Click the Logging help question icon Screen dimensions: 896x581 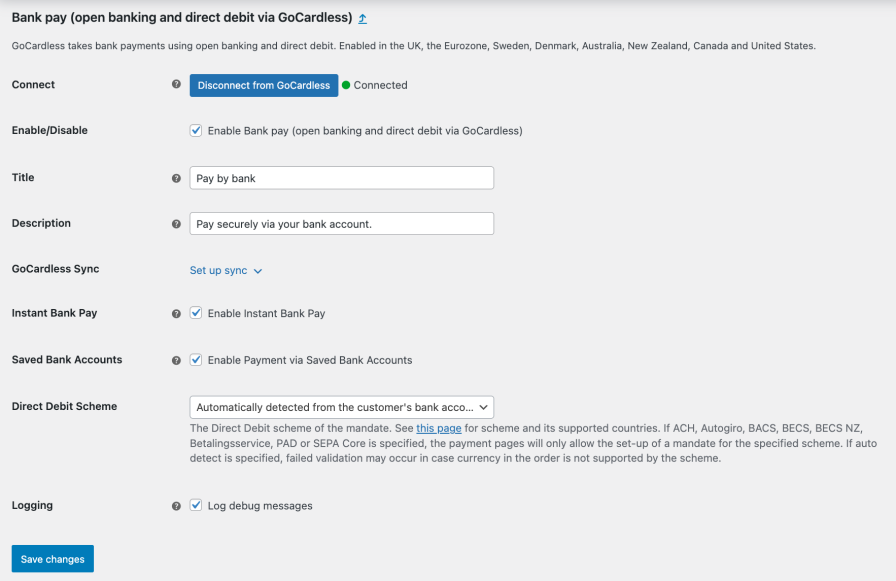[x=176, y=506]
